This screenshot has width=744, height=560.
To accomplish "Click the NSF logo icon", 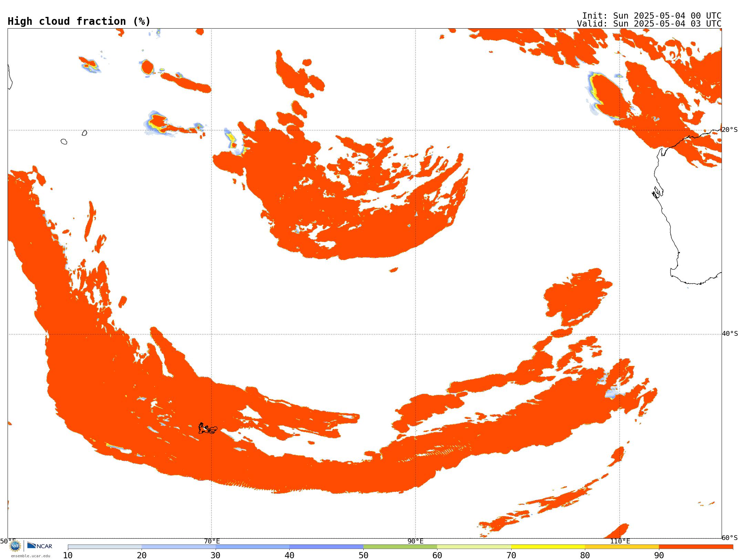I will 15,546.
